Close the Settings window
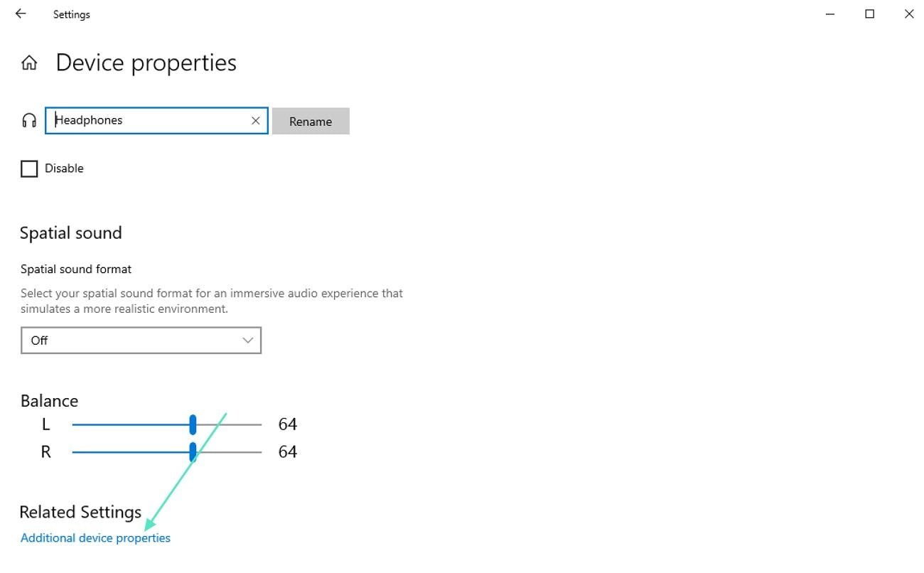Screen dimensions: 924x573 click(x=908, y=14)
